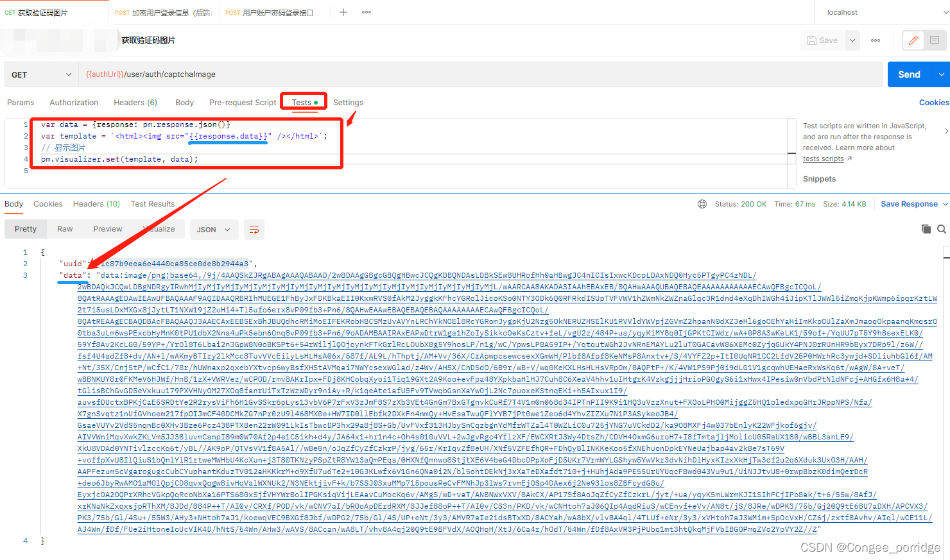Open a new request tab with plus icon
Viewport: 950px width, 560px height.
tap(343, 12)
